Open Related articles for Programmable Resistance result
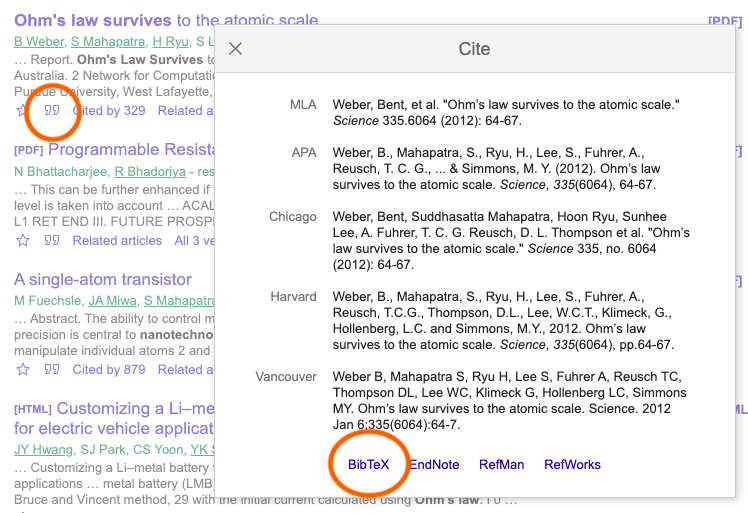 click(117, 240)
